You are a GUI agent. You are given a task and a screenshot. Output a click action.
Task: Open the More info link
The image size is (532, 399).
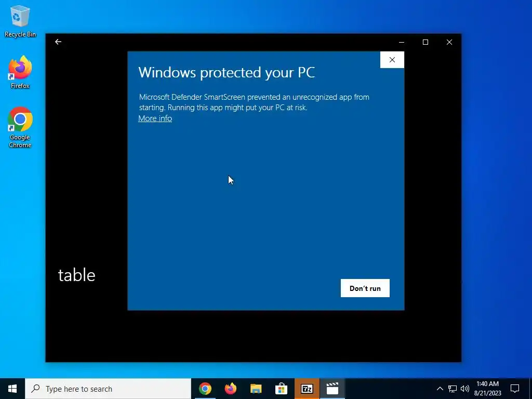click(155, 118)
